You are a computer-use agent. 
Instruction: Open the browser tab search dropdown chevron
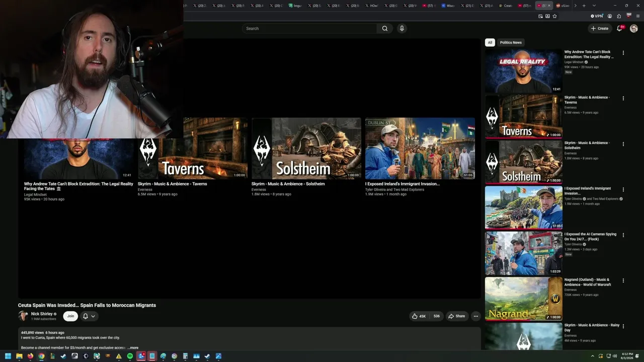click(x=594, y=6)
